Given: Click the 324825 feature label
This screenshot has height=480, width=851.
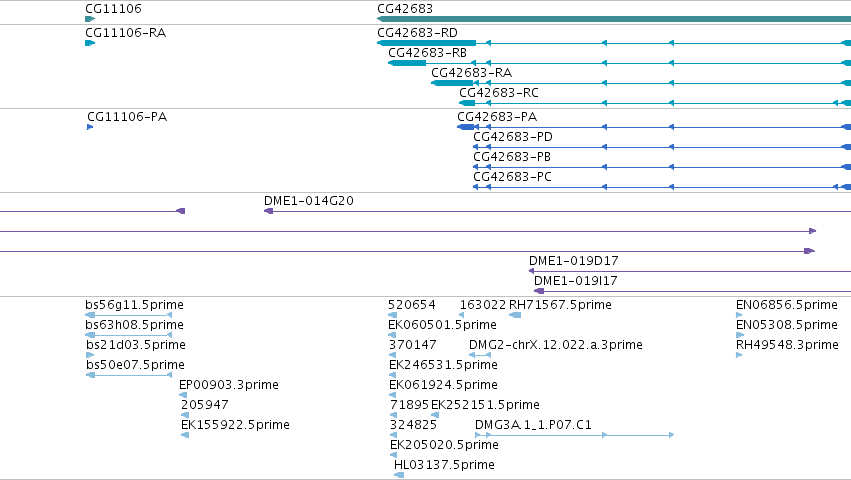Looking at the screenshot, I should point(413,425).
